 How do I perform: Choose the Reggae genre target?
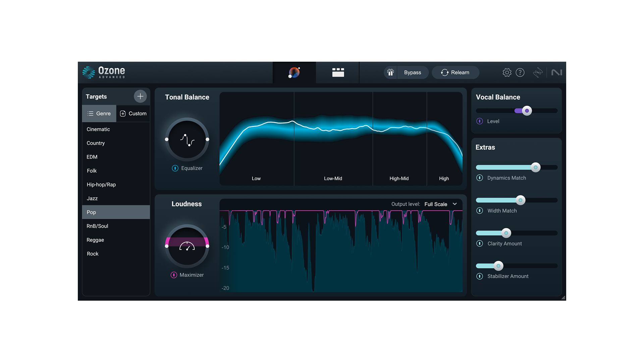coord(116,240)
